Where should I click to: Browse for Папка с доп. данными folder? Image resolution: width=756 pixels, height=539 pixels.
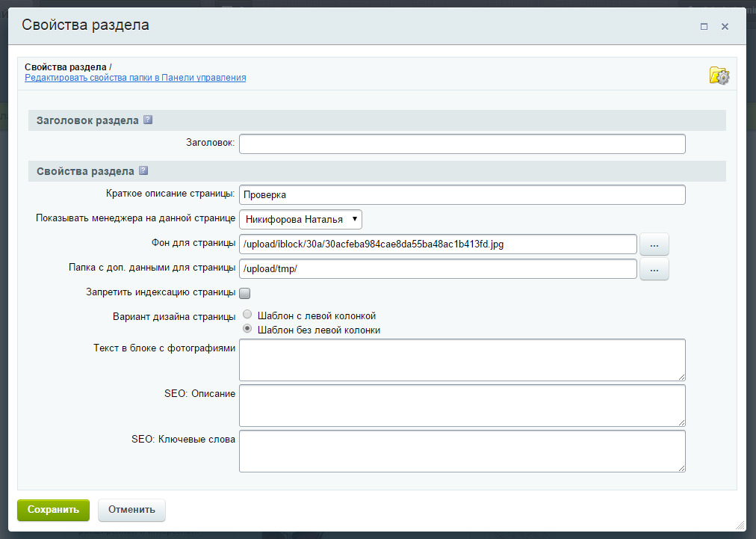[654, 269]
